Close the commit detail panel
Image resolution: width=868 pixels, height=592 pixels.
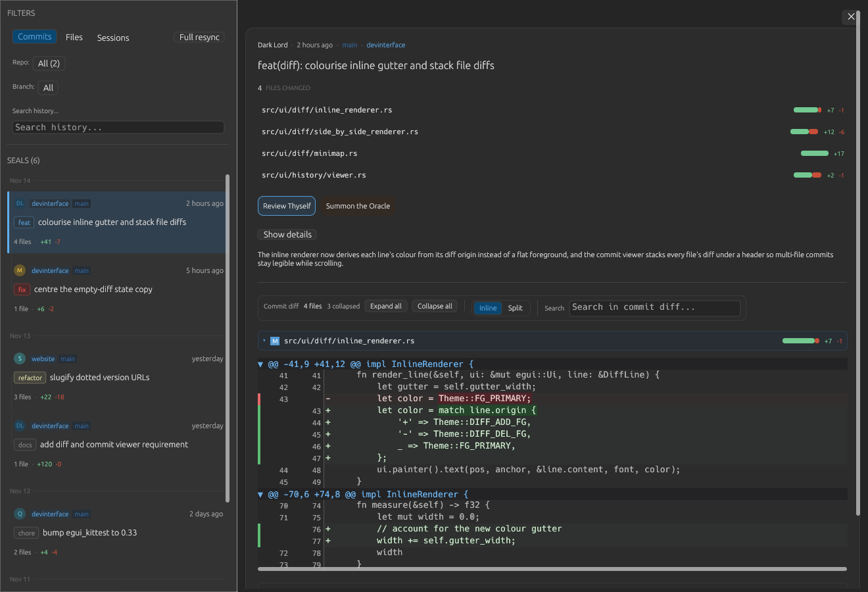(851, 16)
